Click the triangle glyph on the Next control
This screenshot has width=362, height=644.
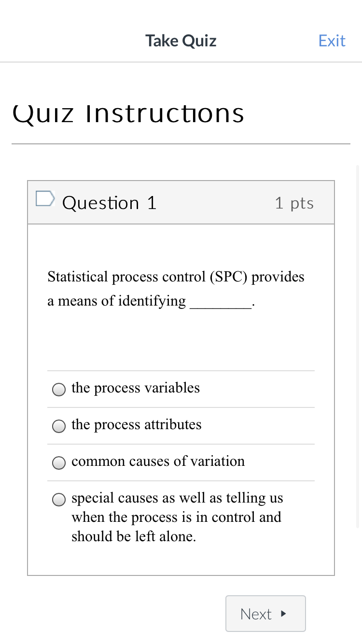coord(282,614)
